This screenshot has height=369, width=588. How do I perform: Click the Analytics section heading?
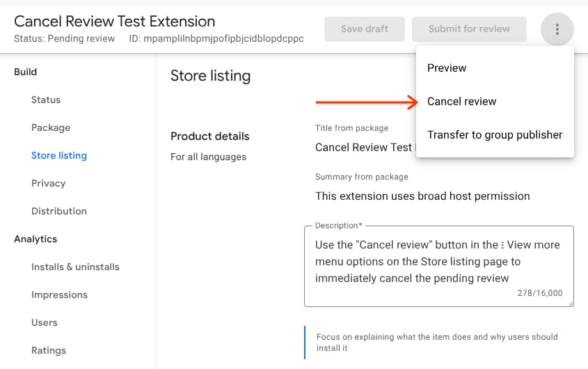[35, 240]
